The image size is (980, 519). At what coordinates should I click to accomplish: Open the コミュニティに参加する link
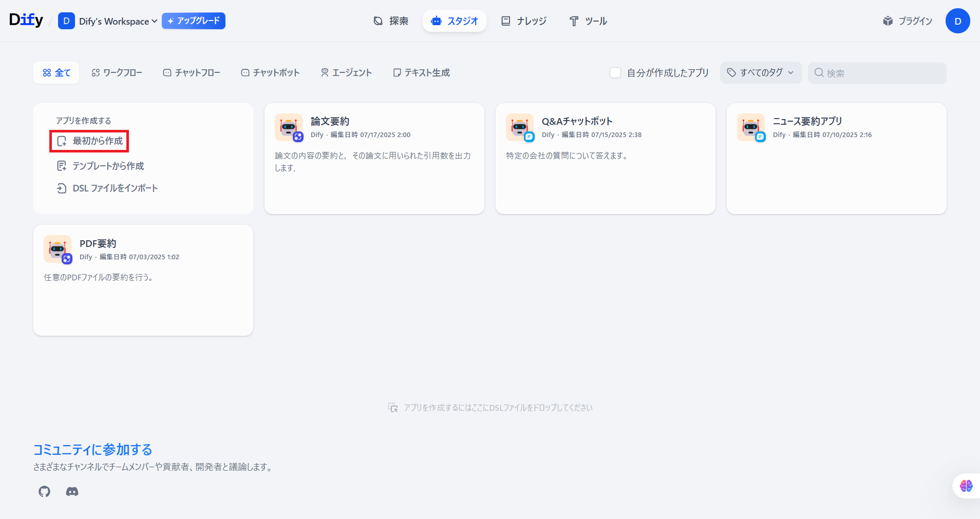click(x=92, y=450)
